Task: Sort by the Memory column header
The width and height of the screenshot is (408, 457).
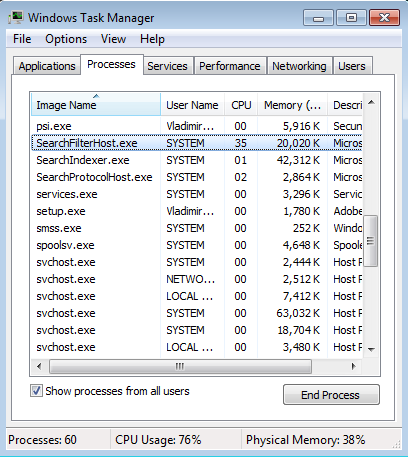Action: (x=292, y=105)
